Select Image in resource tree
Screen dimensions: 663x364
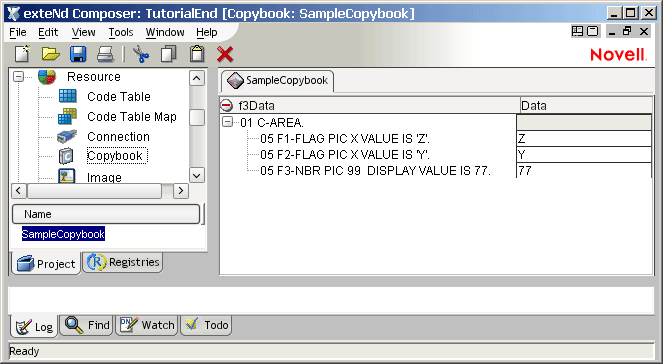click(x=104, y=177)
